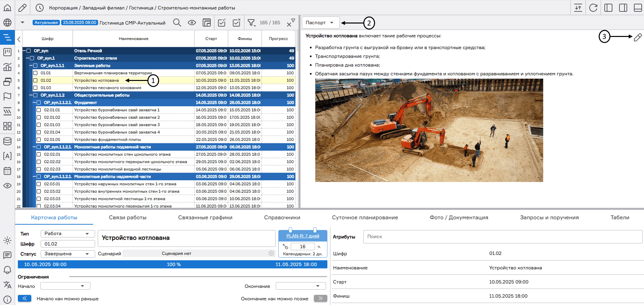
Task: Tick the checkbox for row 01.01
Action: click(x=35, y=73)
